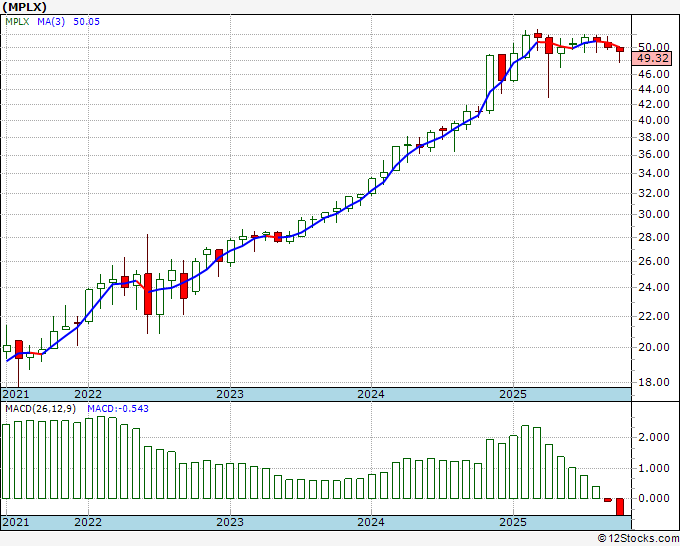The image size is (680, 546).
Task: Select the 40.00 price axis label
Action: pyautogui.click(x=654, y=120)
